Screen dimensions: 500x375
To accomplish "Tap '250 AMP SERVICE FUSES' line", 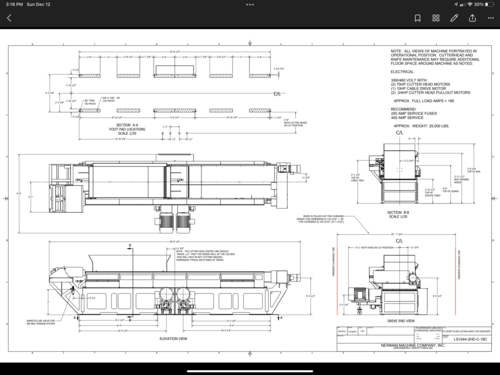I will click(414, 113).
